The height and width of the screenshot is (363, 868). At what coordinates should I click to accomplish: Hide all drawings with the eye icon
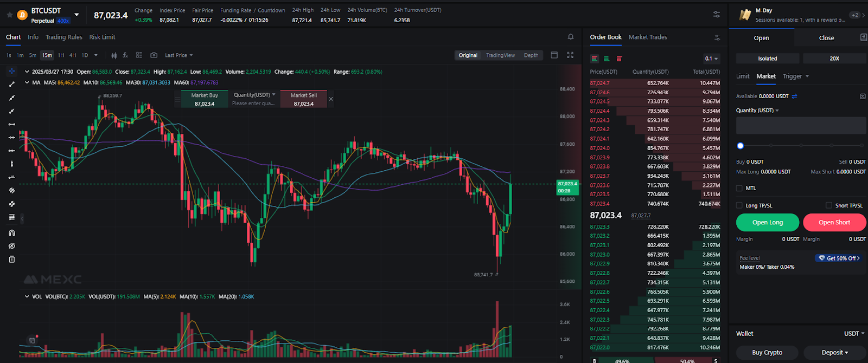12,246
